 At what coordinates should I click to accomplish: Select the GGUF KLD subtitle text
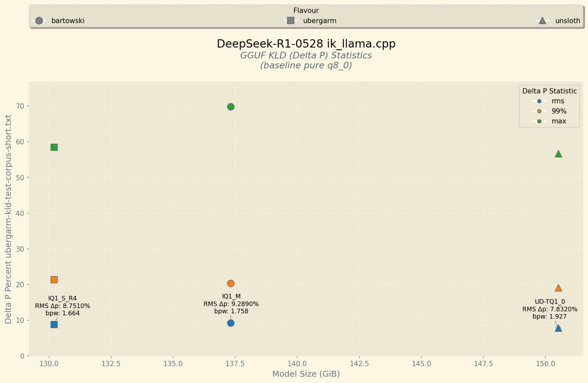click(x=306, y=55)
